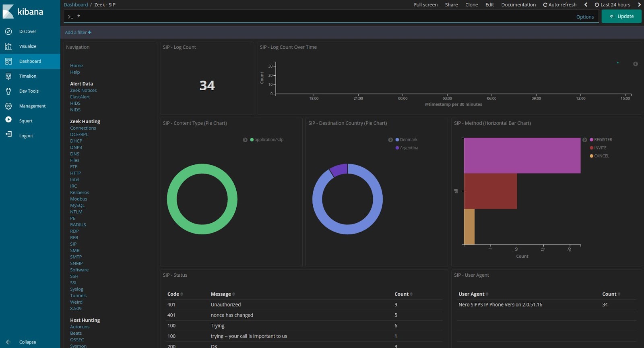Click the Update button
The image size is (644, 348).
621,17
